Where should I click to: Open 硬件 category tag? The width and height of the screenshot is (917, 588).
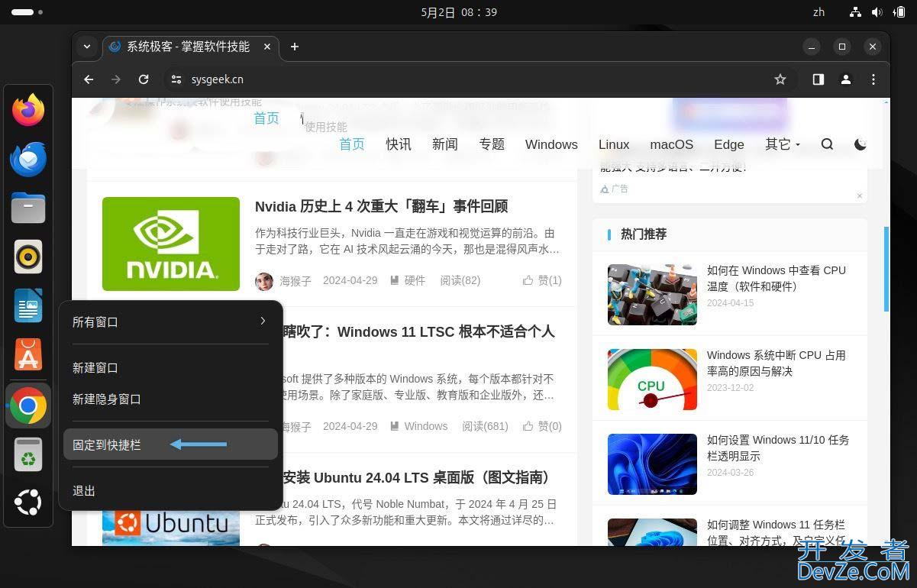408,280
